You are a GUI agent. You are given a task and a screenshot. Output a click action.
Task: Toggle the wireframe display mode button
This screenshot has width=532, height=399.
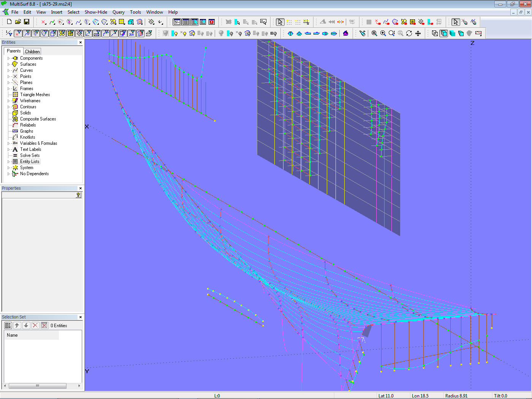[435, 33]
